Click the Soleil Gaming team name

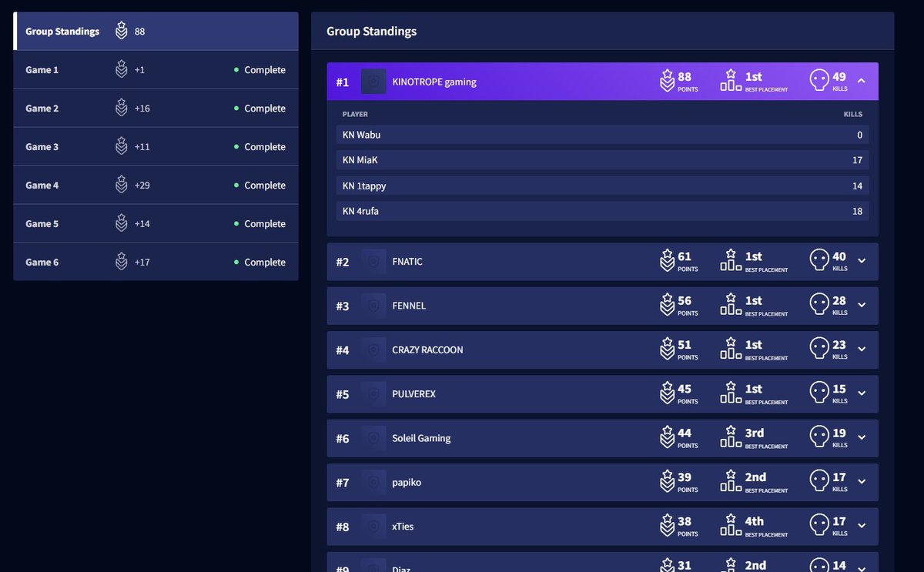tap(421, 438)
